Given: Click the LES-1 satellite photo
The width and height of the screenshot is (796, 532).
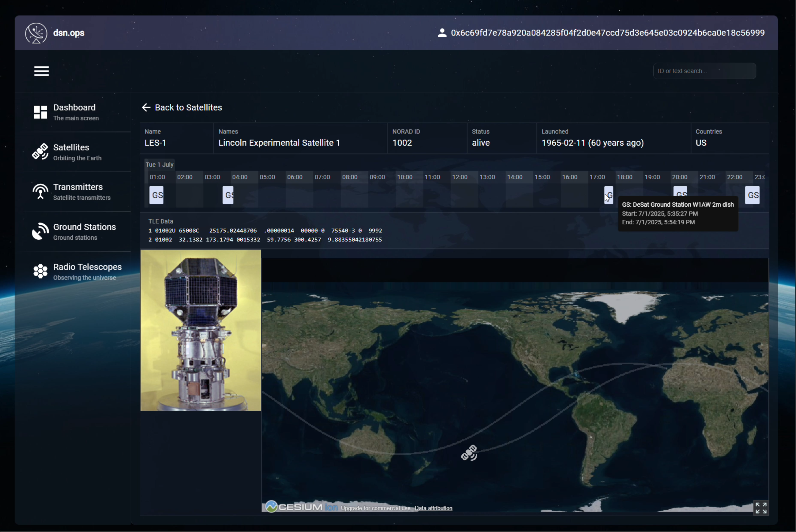Looking at the screenshot, I should coord(201,331).
